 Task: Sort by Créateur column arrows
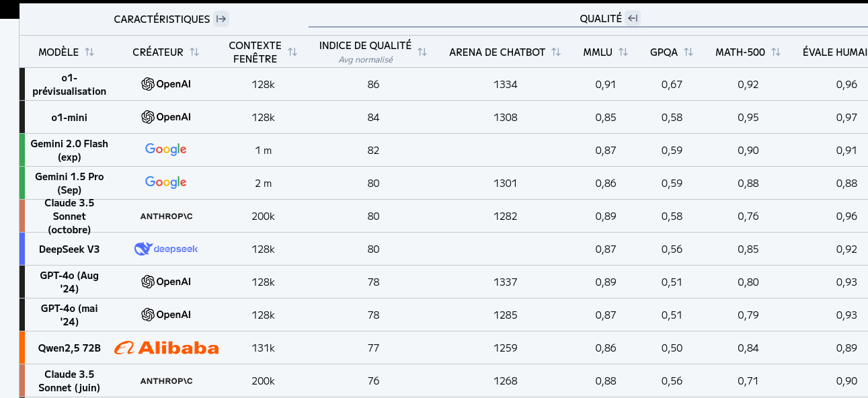click(194, 52)
